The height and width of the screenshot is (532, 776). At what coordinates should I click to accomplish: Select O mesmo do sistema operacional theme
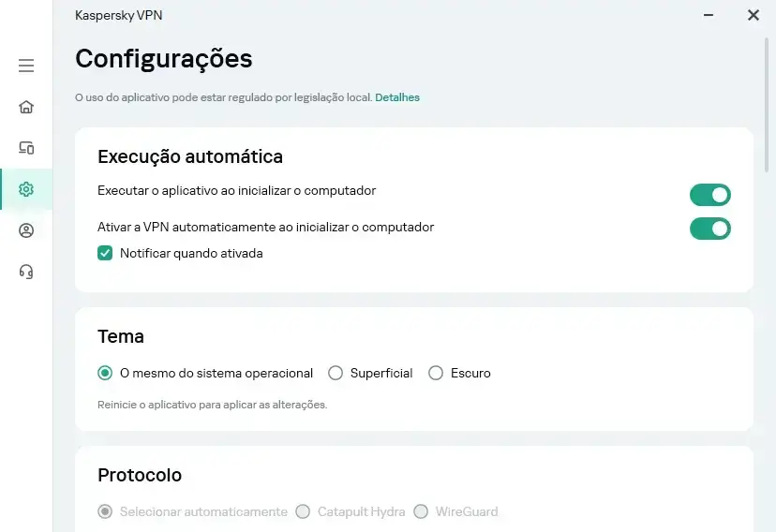pyautogui.click(x=105, y=373)
